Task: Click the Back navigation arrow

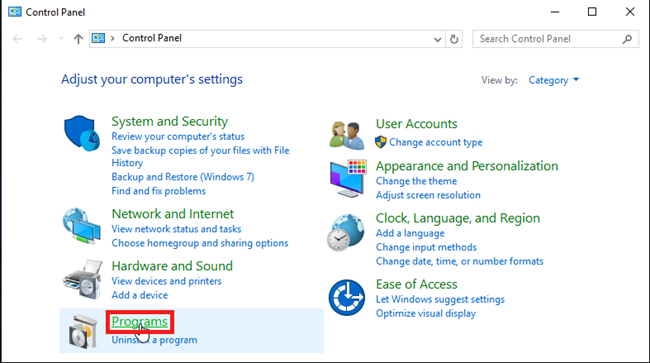Action: (17, 39)
